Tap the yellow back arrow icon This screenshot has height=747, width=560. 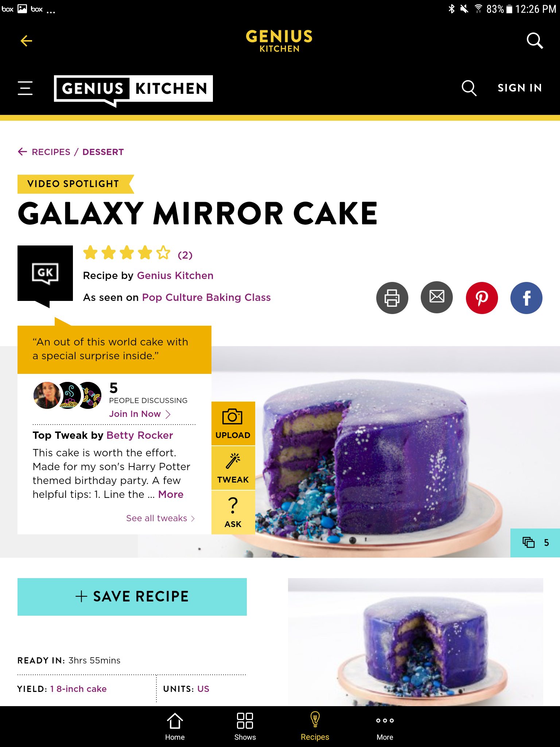click(26, 41)
